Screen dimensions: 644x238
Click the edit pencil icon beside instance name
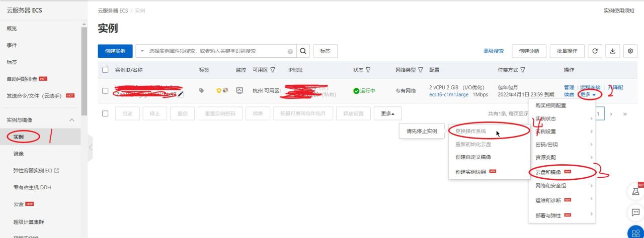click(x=181, y=94)
